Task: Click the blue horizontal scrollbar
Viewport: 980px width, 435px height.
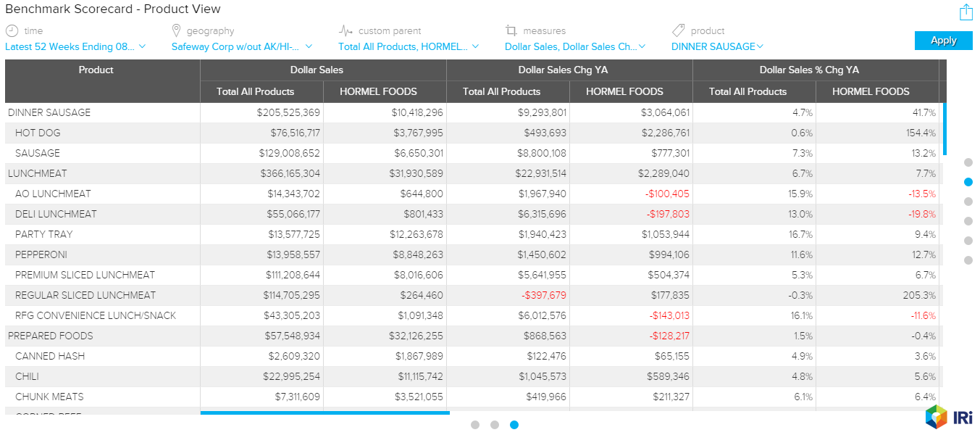Action: pos(324,413)
